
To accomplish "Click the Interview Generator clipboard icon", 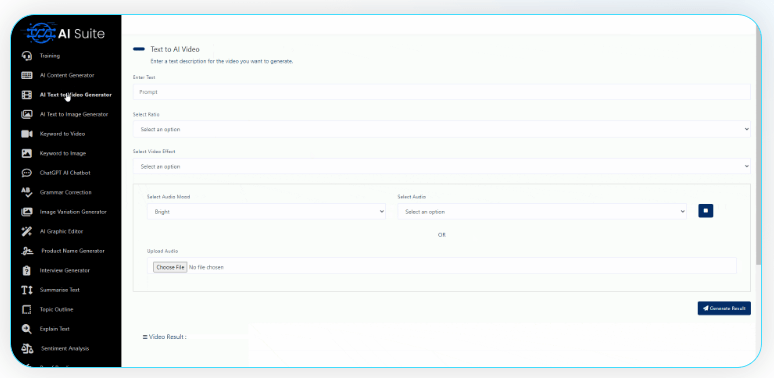I will (x=27, y=270).
